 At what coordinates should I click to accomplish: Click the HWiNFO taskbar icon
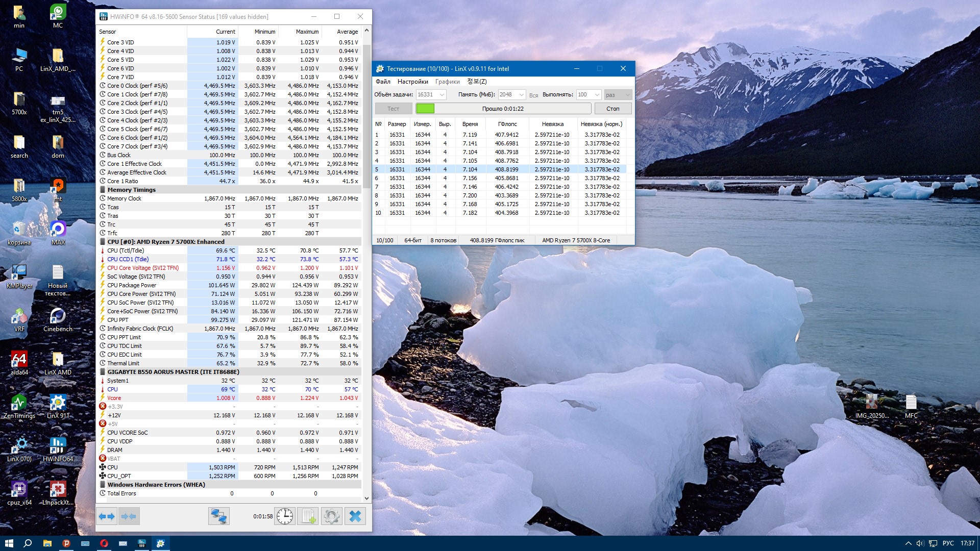pos(142,543)
